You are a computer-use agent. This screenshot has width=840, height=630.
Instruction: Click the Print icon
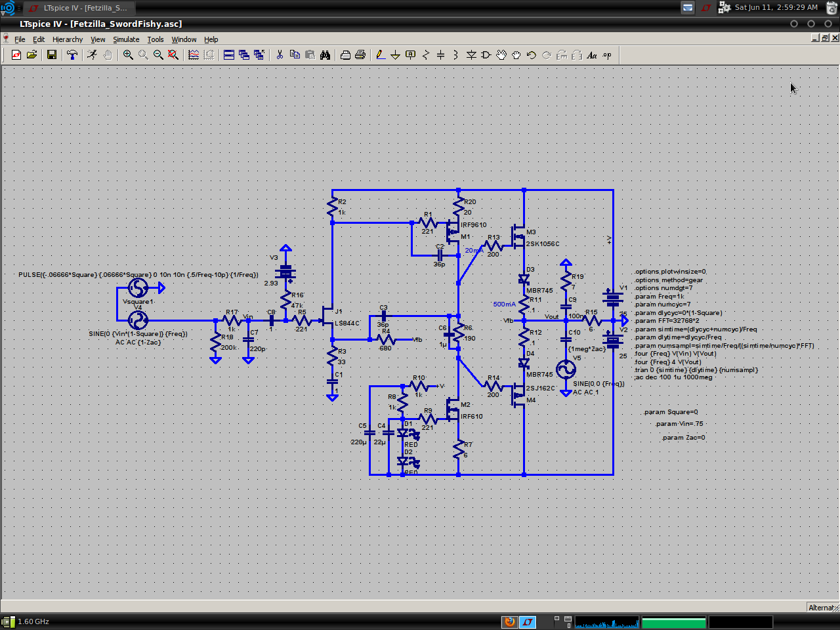360,55
